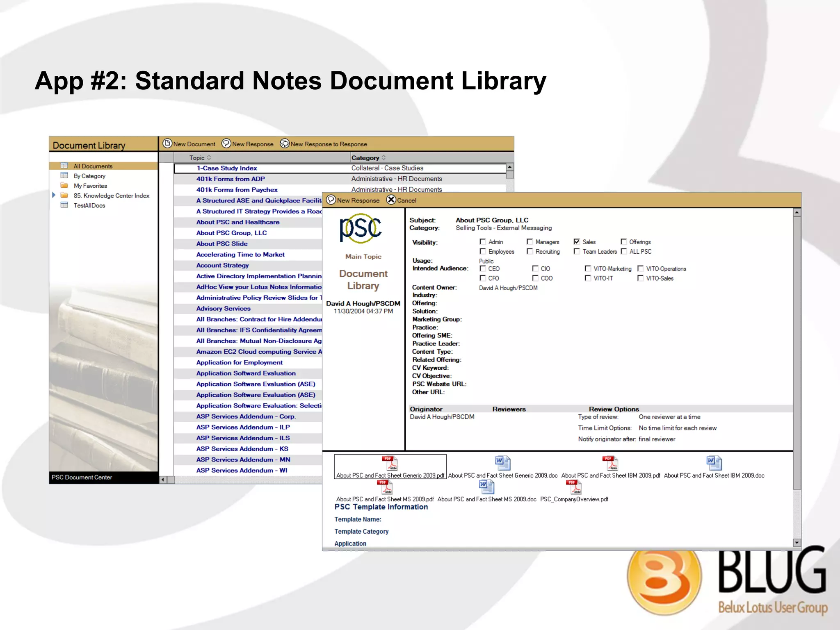Check the Team Leaders checkbox
This screenshot has width=840, height=630.
coord(577,251)
